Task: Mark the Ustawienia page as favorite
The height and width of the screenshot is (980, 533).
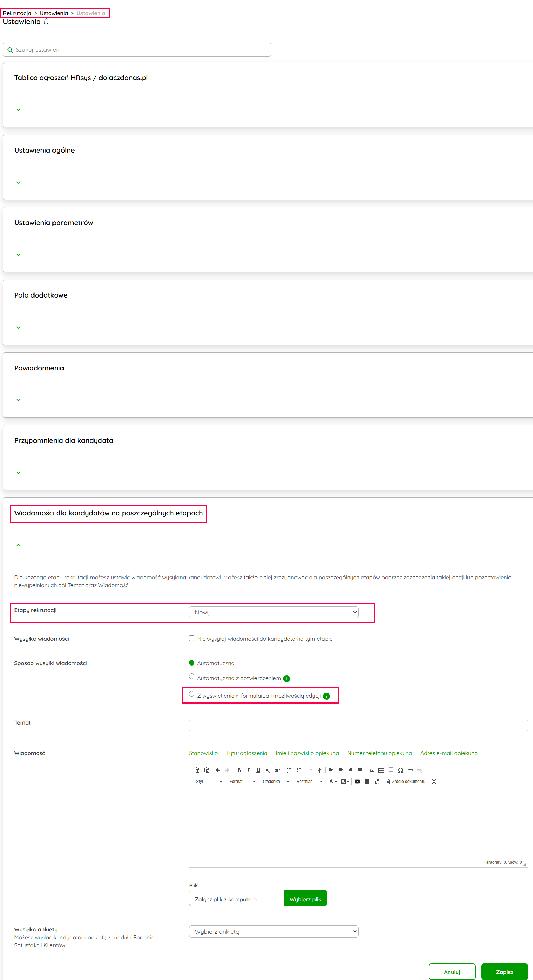Action: click(x=46, y=21)
